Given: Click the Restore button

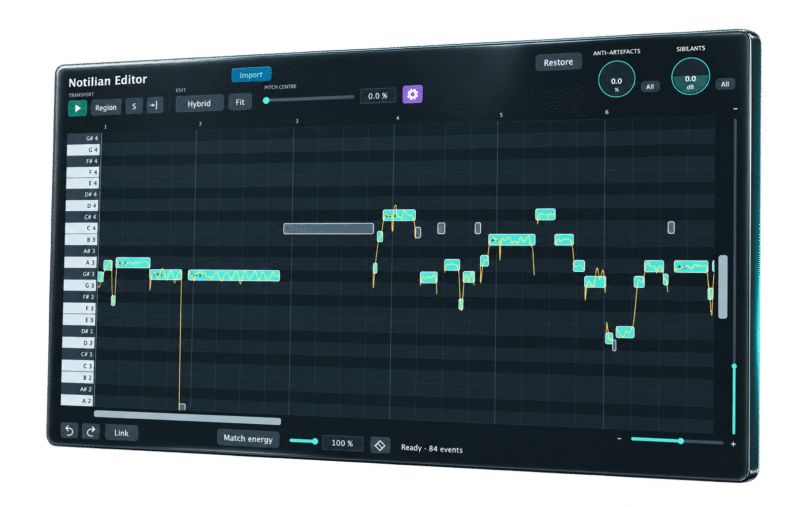Looking at the screenshot, I should point(558,62).
